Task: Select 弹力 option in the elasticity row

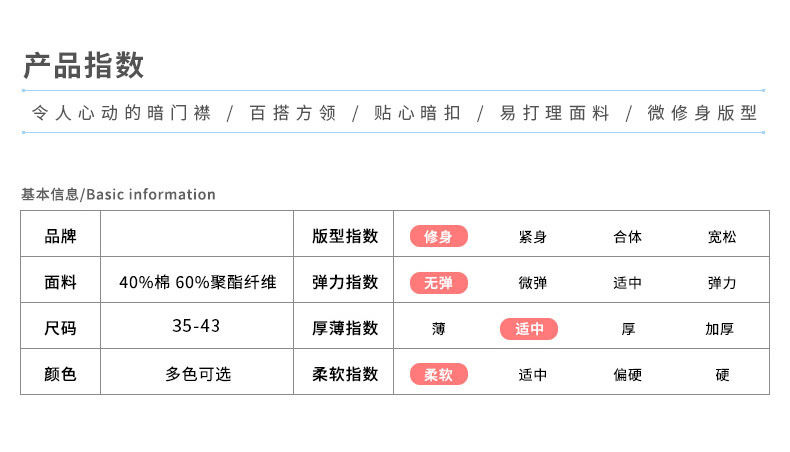Action: click(721, 283)
